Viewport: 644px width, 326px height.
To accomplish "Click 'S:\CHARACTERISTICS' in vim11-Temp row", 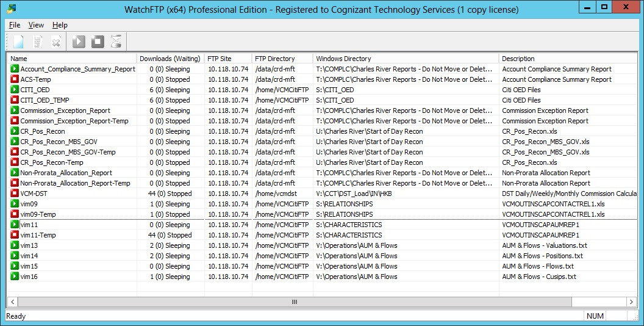I will [x=349, y=235].
